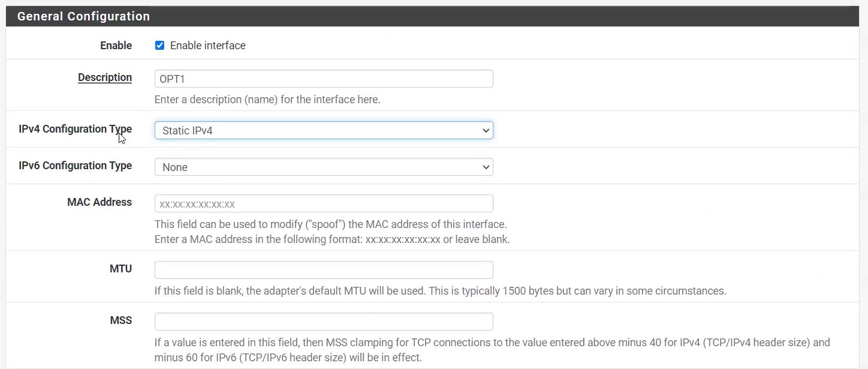Click into the MSS input field

[324, 322]
